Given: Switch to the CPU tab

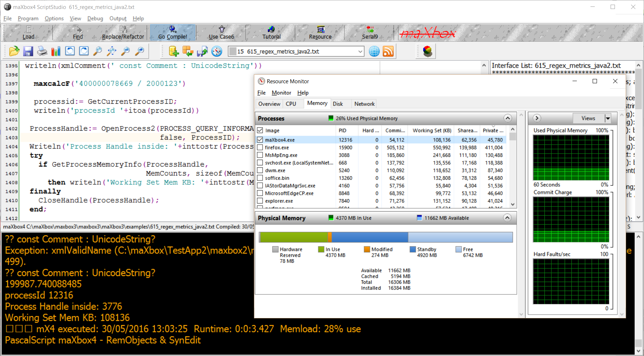Looking at the screenshot, I should [x=291, y=104].
